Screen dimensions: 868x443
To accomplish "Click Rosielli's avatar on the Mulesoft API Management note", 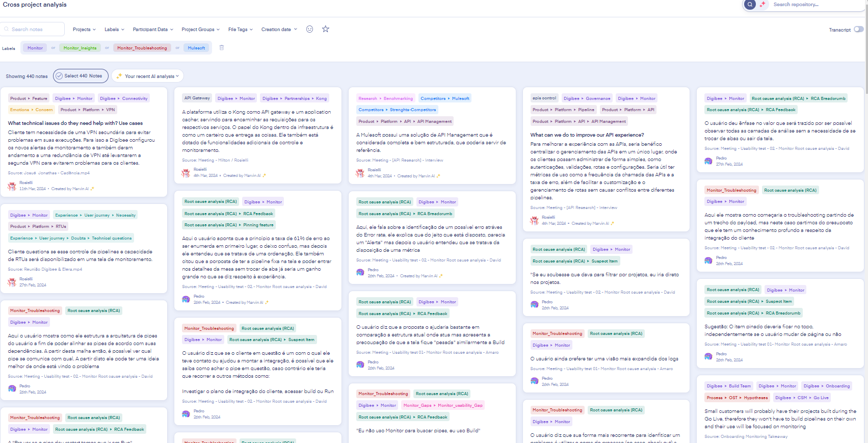I will tap(360, 173).
